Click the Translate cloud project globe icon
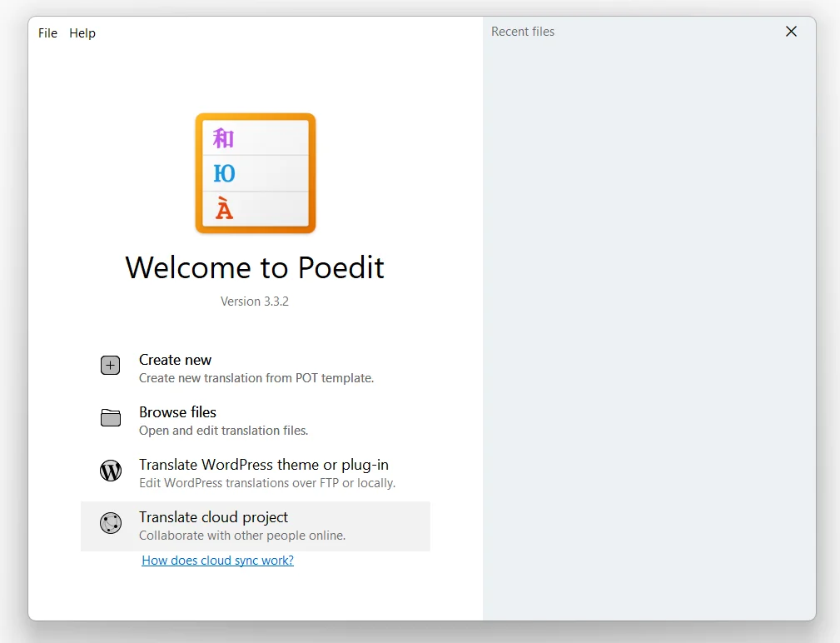Screen dimensions: 840x643 tap(110, 522)
